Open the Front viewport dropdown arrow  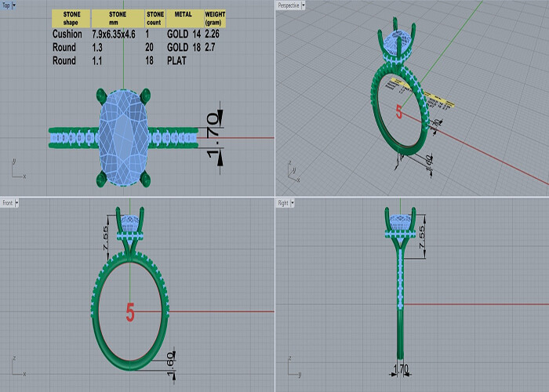[x=16, y=203]
